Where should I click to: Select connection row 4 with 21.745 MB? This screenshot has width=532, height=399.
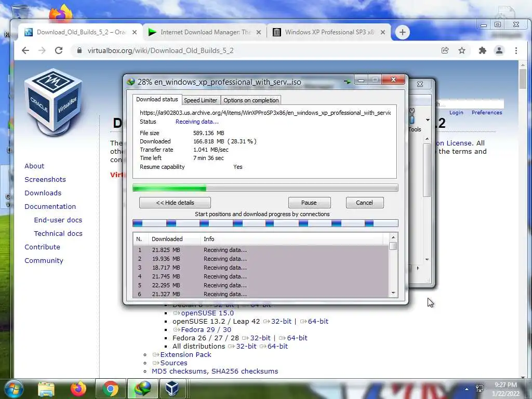tap(261, 276)
